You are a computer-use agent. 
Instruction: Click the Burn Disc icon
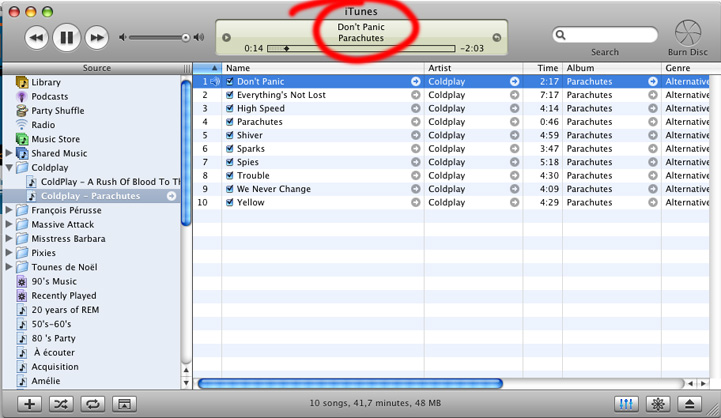point(688,33)
